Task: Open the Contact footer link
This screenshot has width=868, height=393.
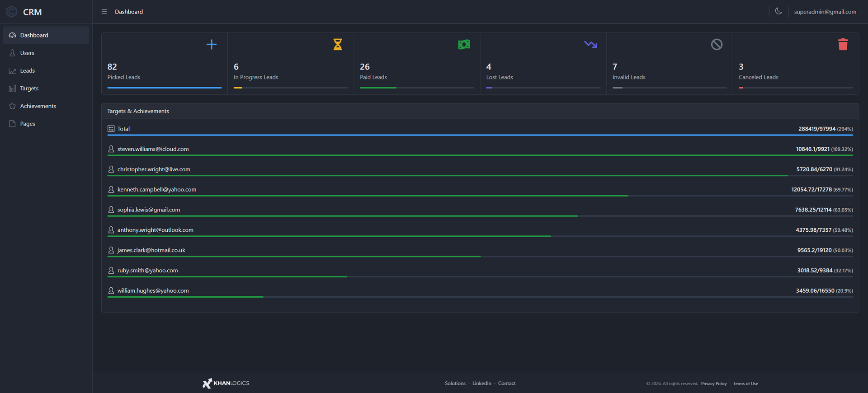Action: pyautogui.click(x=507, y=384)
